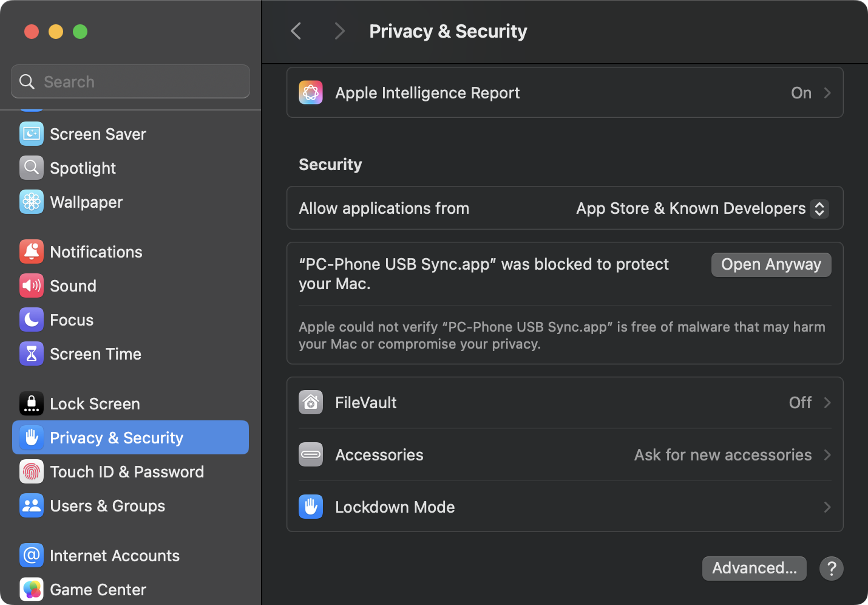Expand Lockdown Mode using its chevron
This screenshot has width=868, height=605.
[x=827, y=507]
